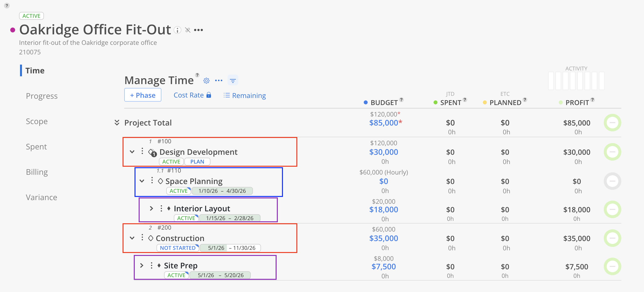Image resolution: width=644 pixels, height=292 pixels.
Task: Click the Cost Rate link
Action: pos(188,95)
